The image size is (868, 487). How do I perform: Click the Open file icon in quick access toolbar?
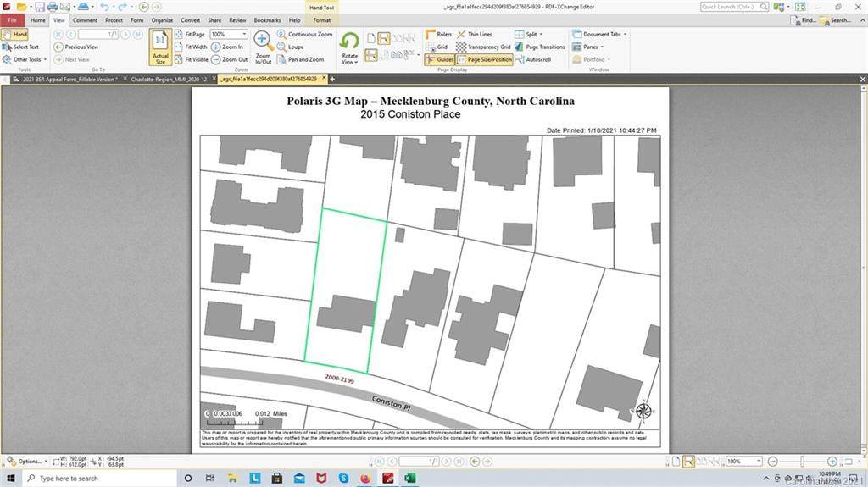pos(21,7)
